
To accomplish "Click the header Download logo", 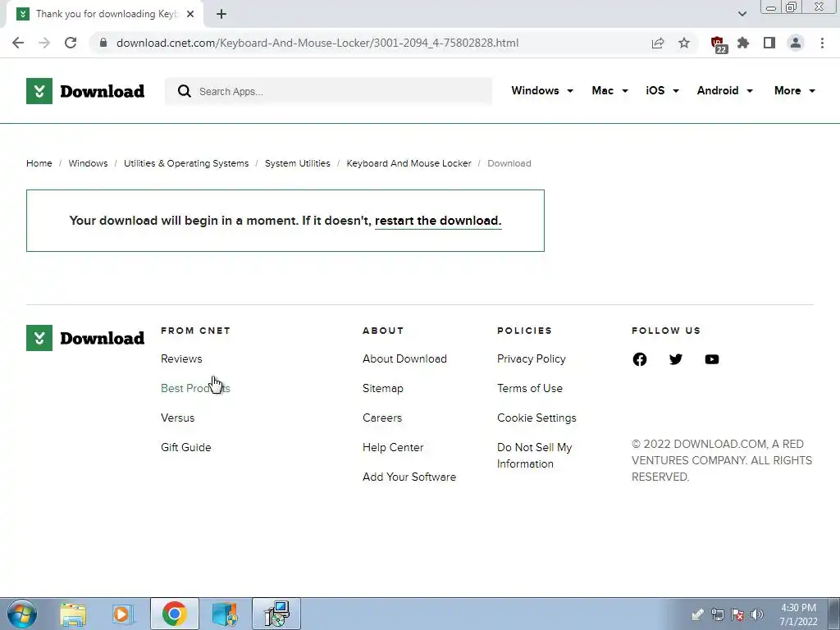I will pos(85,91).
